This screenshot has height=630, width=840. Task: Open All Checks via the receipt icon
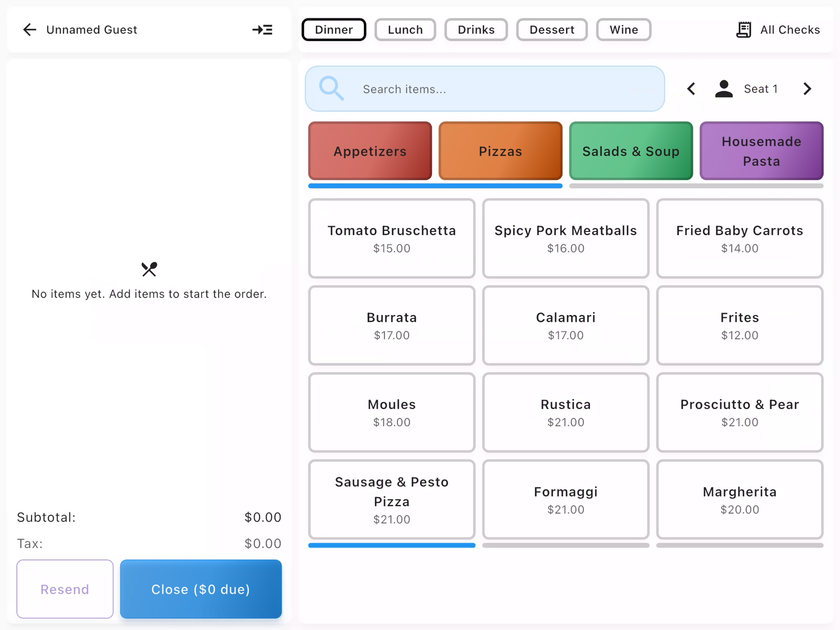click(x=743, y=29)
